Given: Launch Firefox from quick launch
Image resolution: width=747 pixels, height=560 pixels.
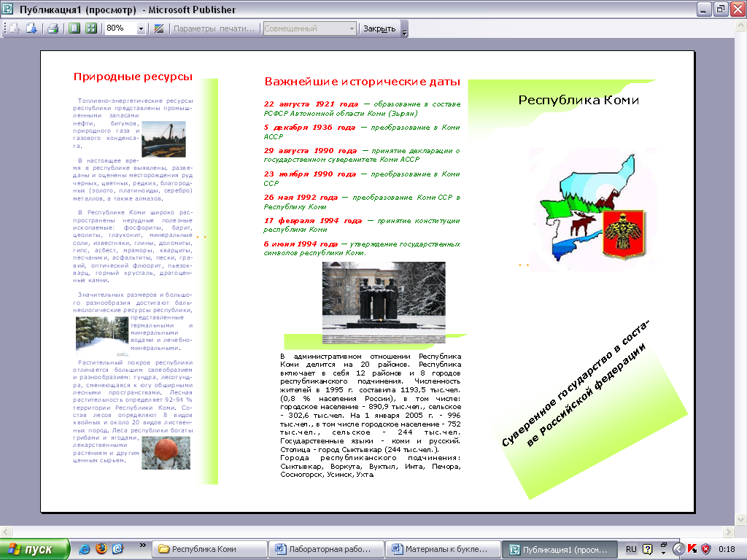Looking at the screenshot, I should click(101, 549).
